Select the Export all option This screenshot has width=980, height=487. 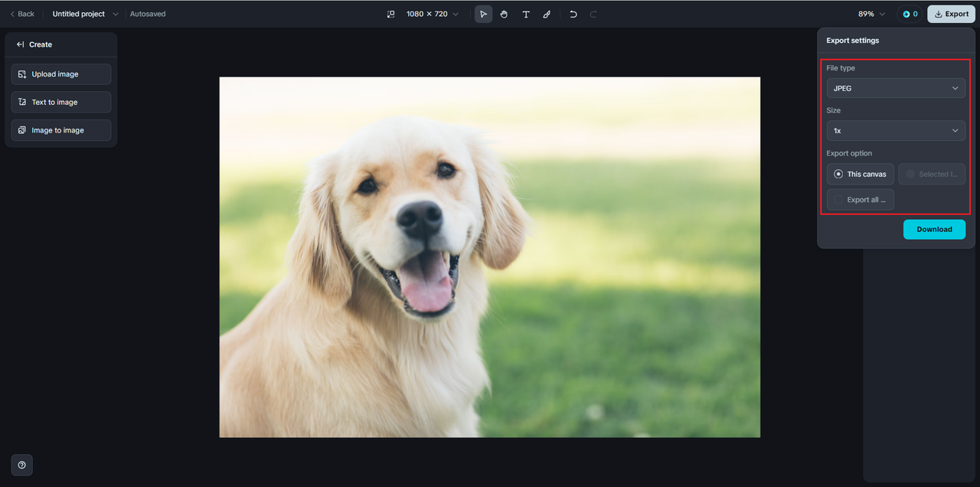861,200
